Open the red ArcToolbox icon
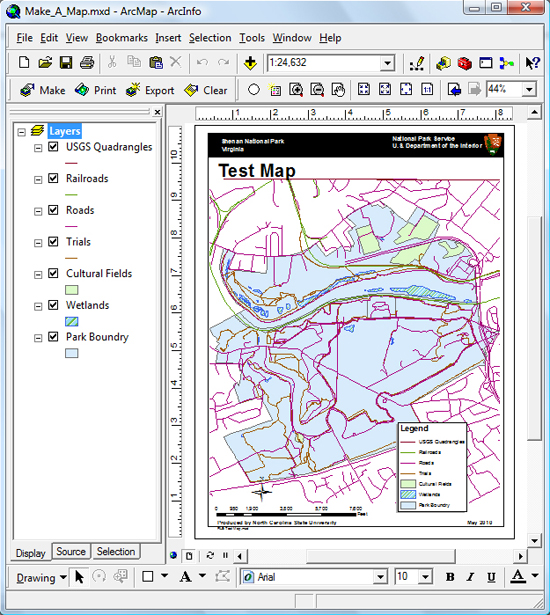The height and width of the screenshot is (615, 550). [x=464, y=63]
